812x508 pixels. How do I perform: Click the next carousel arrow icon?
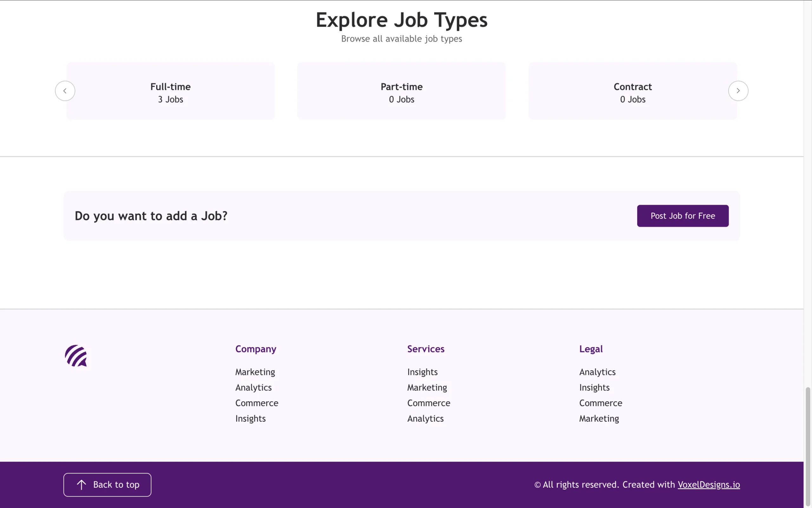(738, 91)
